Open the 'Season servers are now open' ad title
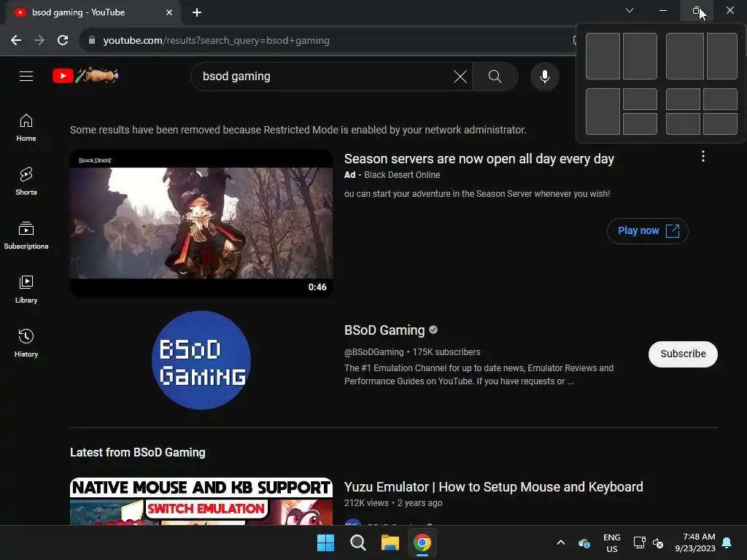This screenshot has width=747, height=560. 479,158
